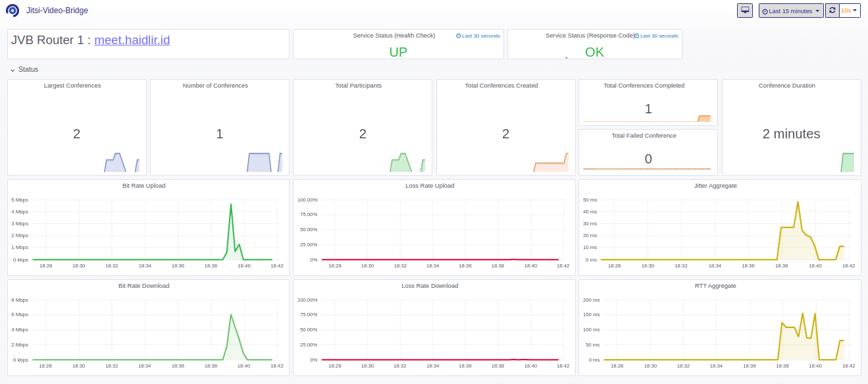
Task: Open the Loss Rate Download panel title menu
Action: 430,286
